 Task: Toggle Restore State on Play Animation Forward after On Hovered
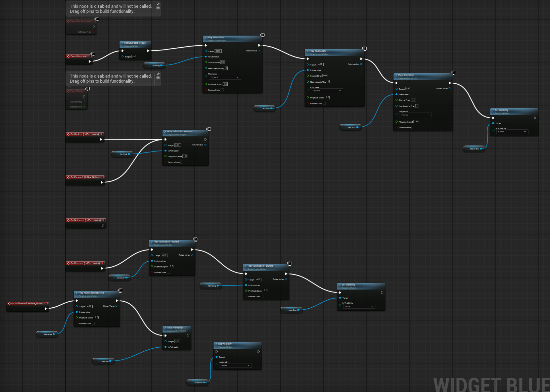point(168,272)
